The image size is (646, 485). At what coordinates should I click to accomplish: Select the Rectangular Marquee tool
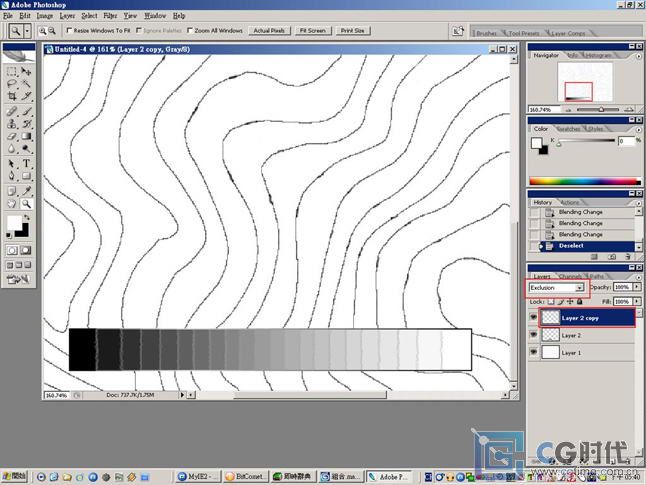(x=12, y=71)
